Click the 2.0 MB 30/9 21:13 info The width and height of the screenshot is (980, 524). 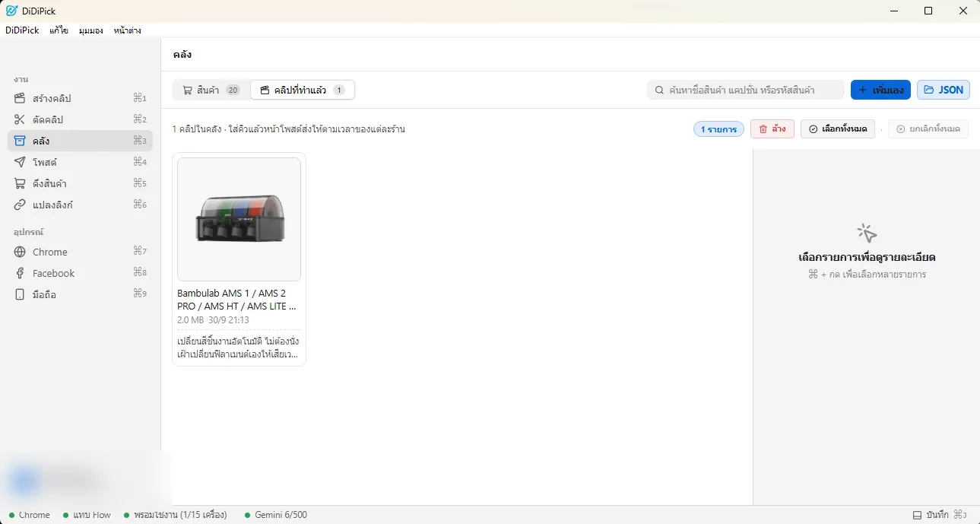click(x=213, y=320)
